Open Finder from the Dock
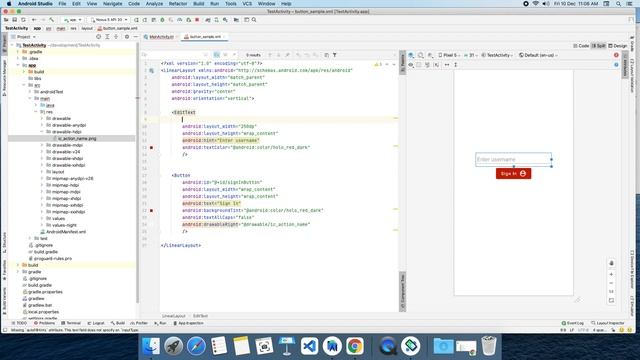 pos(151,346)
